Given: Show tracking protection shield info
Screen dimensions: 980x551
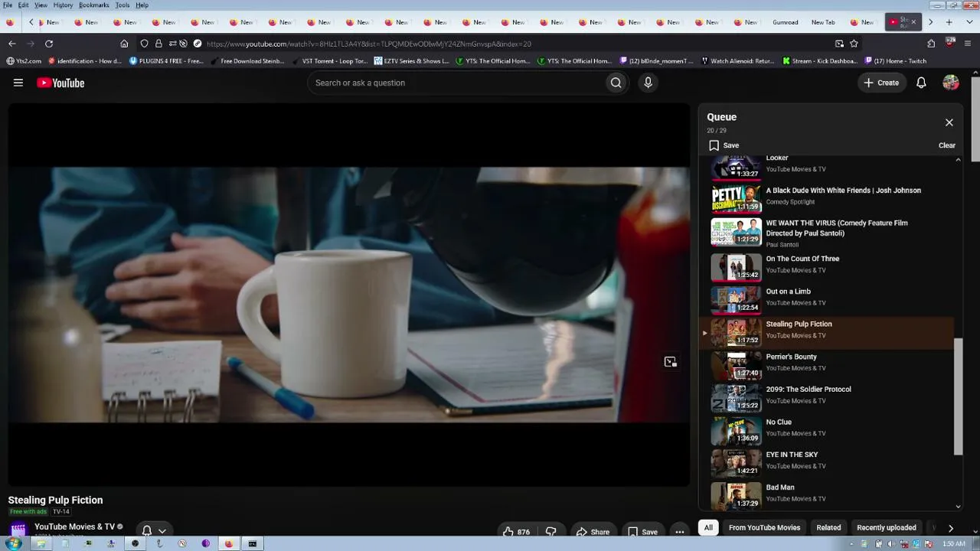Looking at the screenshot, I should (x=144, y=44).
